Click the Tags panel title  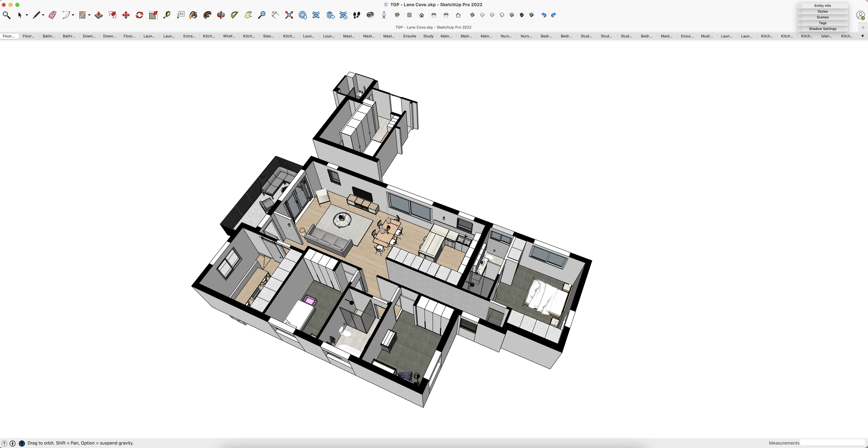[823, 23]
